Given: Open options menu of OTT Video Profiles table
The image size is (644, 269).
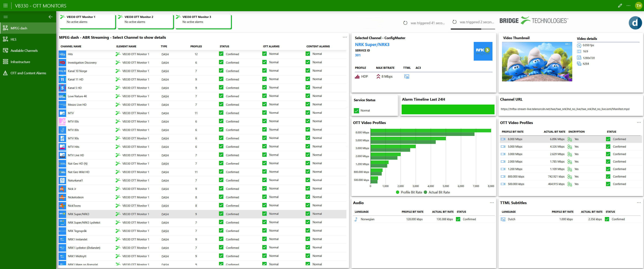Looking at the screenshot, I should click(639, 123).
